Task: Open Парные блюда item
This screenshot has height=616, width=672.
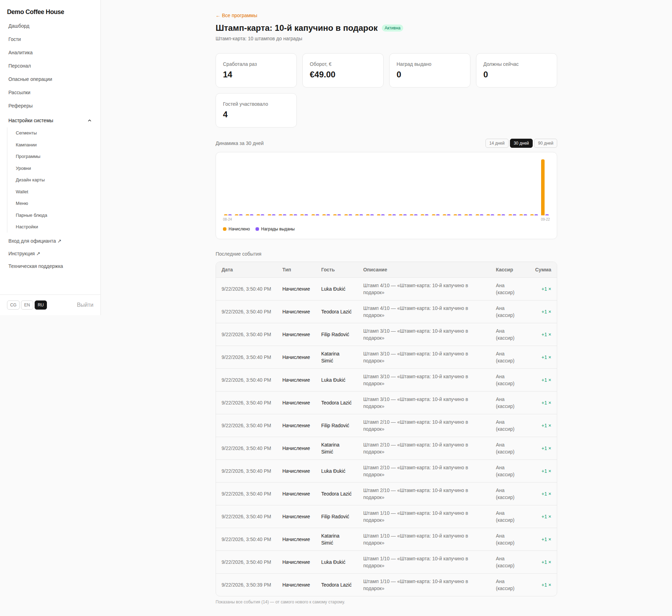Action: 31,215
